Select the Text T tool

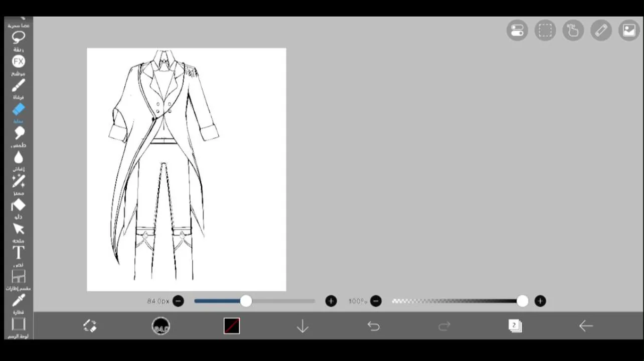[19, 253]
